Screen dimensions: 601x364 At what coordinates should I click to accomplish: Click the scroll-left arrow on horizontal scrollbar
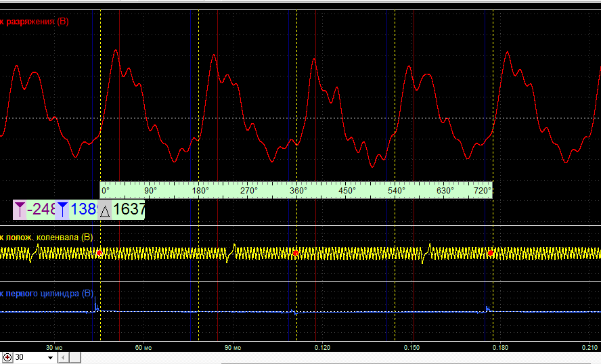pyautogui.click(x=63, y=357)
